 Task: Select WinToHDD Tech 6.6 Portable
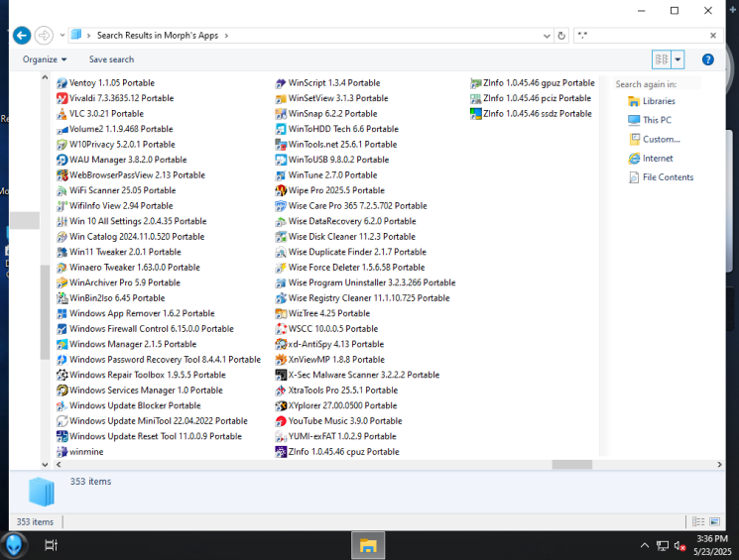click(337, 130)
